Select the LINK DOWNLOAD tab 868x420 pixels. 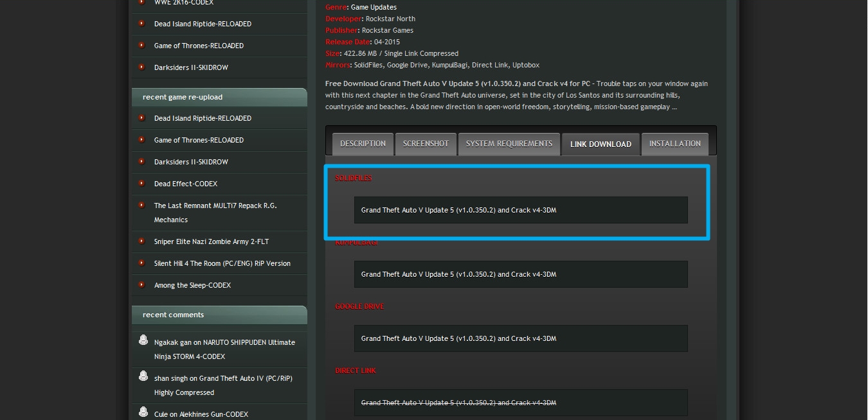coord(601,144)
